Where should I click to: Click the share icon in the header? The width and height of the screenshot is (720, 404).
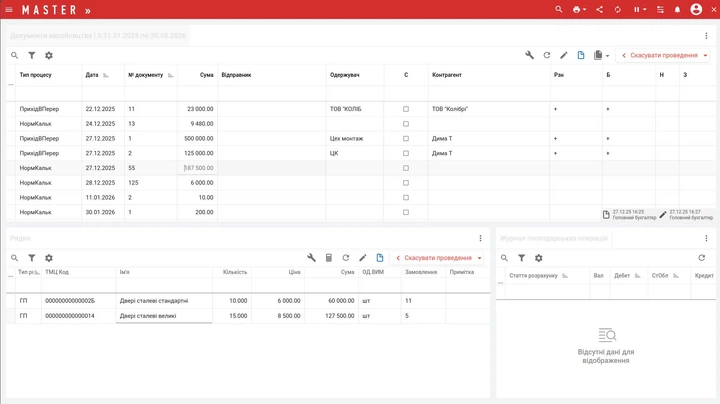599,9
